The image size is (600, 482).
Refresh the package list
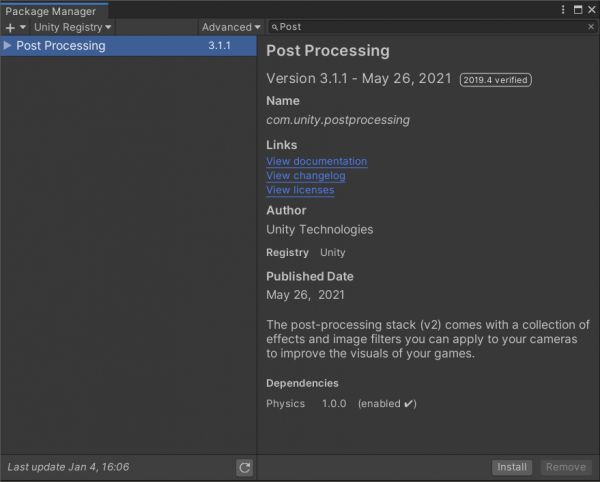tap(244, 467)
